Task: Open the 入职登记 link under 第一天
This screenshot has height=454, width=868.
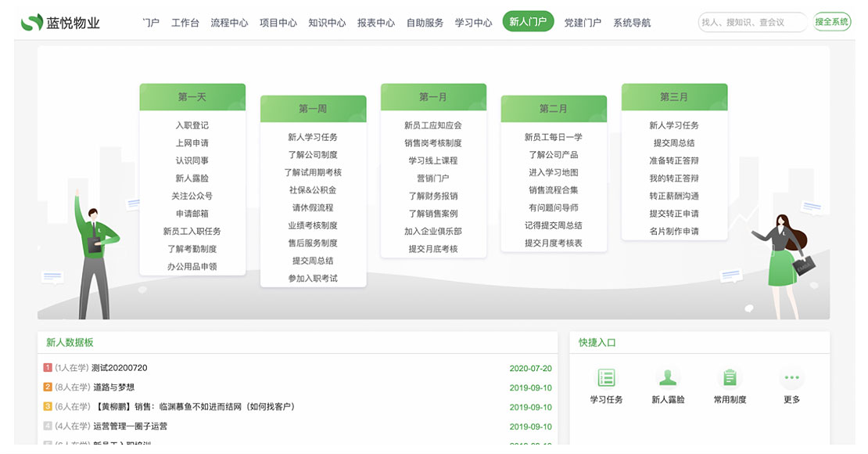Action: pyautogui.click(x=192, y=125)
